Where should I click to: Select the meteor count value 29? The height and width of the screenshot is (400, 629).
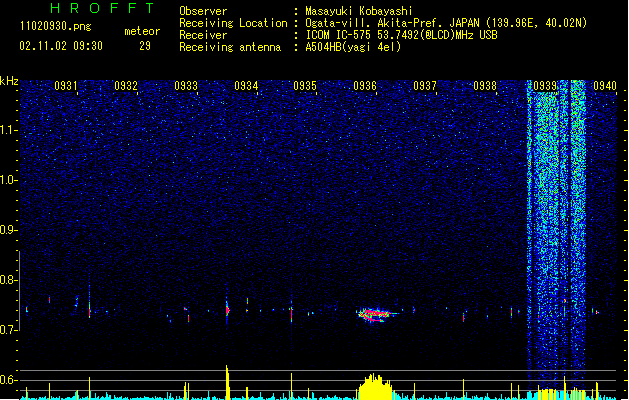coord(145,46)
